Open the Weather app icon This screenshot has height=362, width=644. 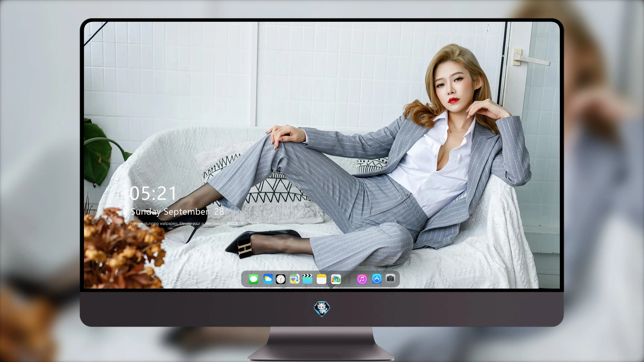click(x=268, y=279)
